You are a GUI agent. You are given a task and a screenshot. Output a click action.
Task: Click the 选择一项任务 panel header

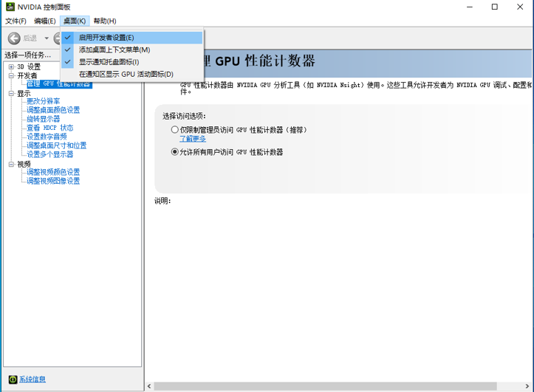coord(28,55)
